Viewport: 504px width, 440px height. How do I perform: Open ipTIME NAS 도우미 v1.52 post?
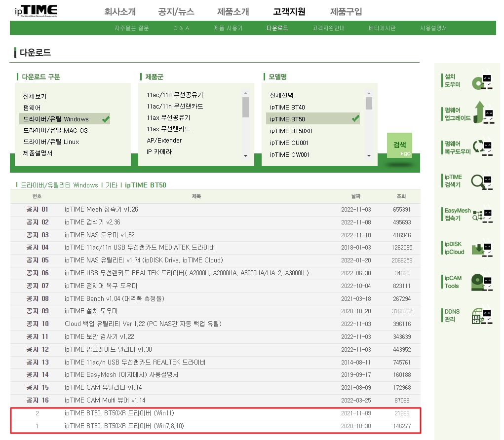tap(100, 235)
